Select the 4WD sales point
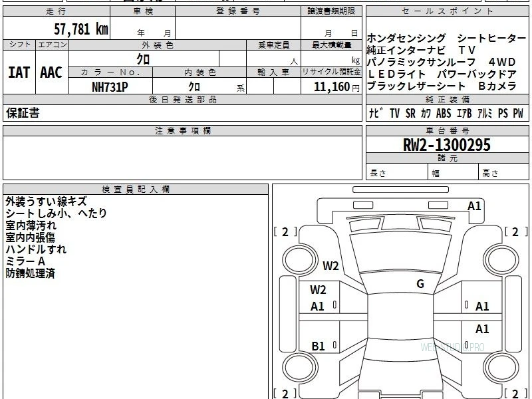The height and width of the screenshot is (399, 532). (x=502, y=62)
